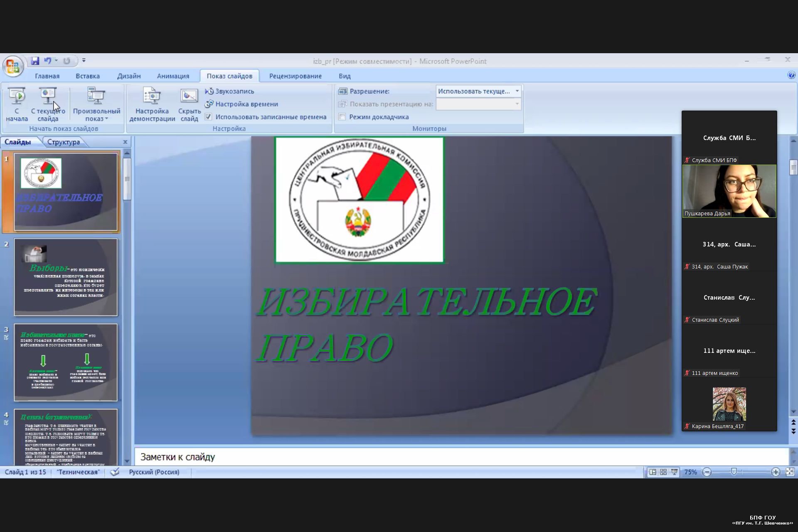Click the zoom slider handle

coord(734,472)
